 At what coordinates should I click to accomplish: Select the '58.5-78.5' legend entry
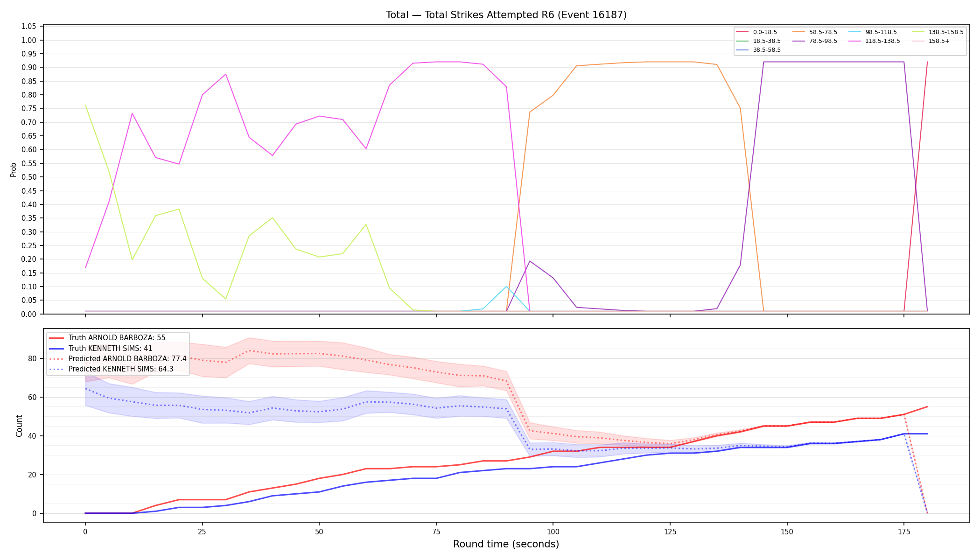[x=815, y=32]
